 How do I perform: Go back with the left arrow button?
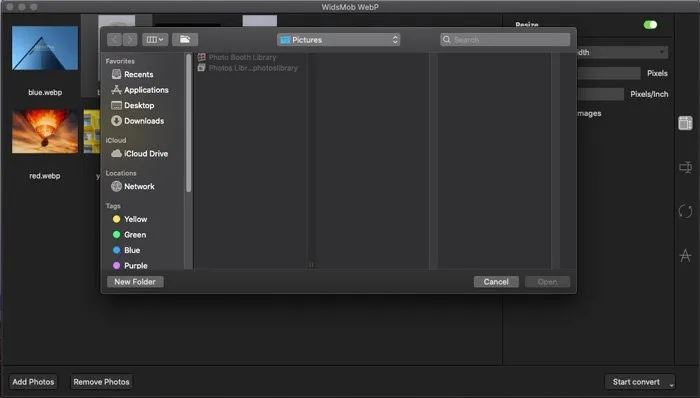[114, 40]
